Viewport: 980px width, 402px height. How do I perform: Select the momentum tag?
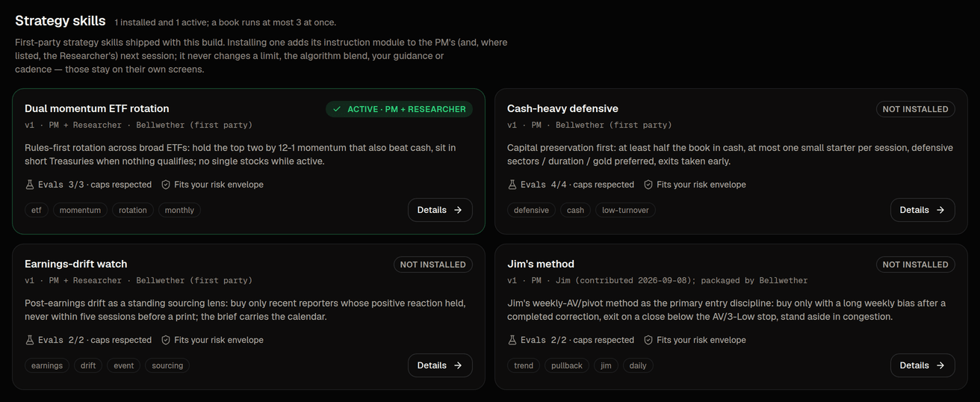[80, 210]
